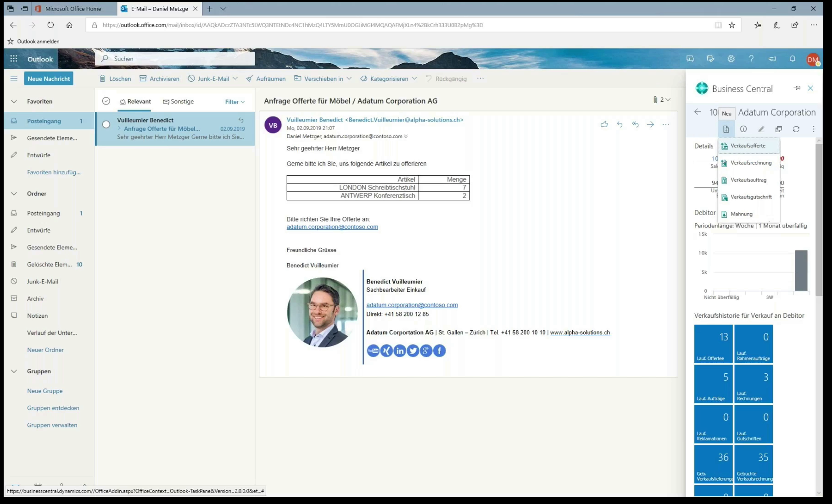This screenshot has height=504, width=832.
Task: Open Skype chat icon in Outlook header
Action: point(690,59)
